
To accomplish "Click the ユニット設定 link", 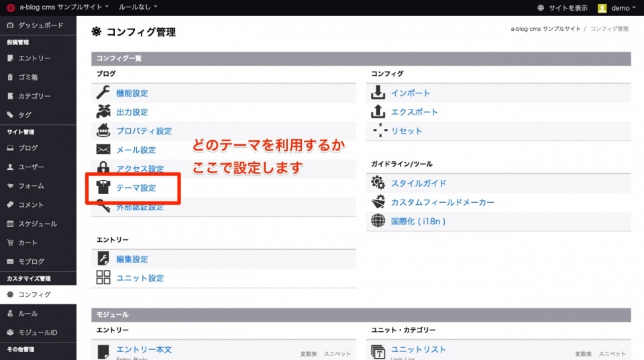I will pyautogui.click(x=140, y=278).
